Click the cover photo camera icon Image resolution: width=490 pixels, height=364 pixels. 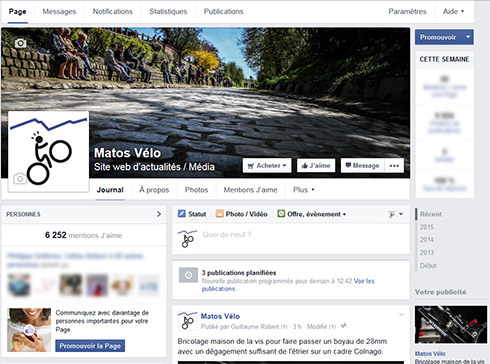(x=21, y=43)
